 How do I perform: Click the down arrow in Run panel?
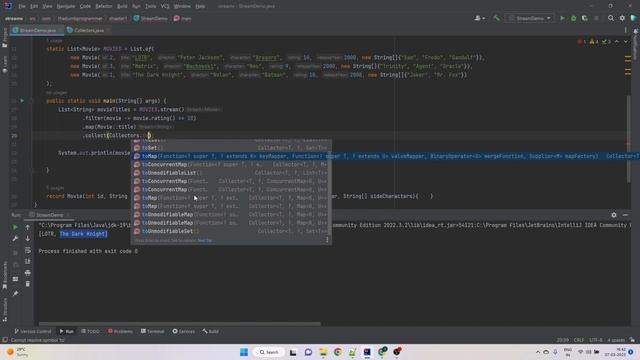pos(28,238)
